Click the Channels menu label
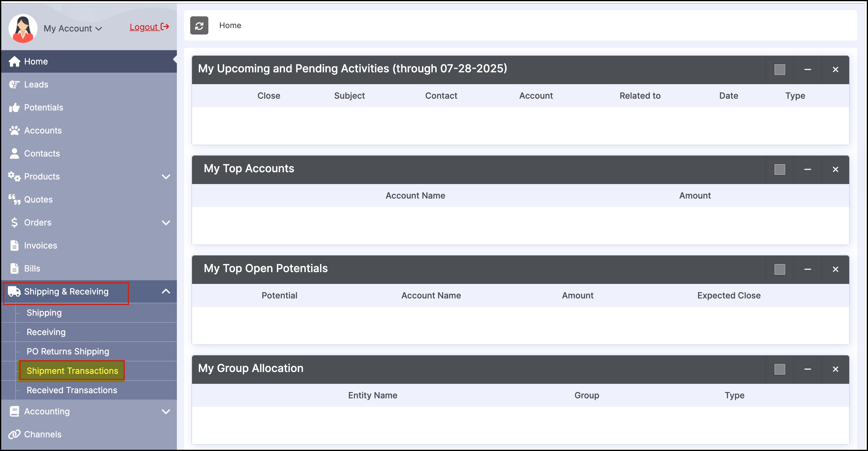868x451 pixels. click(x=43, y=434)
